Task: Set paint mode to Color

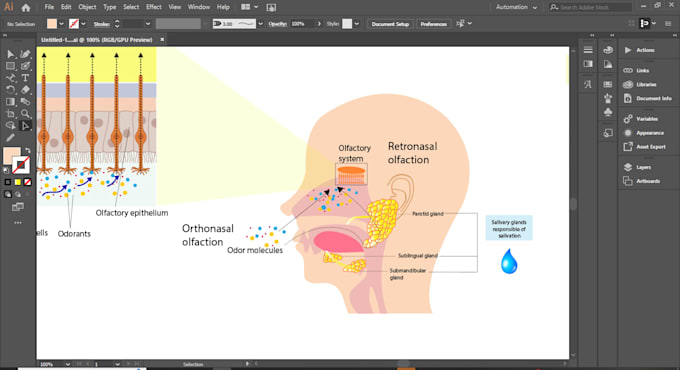Action: pos(8,182)
